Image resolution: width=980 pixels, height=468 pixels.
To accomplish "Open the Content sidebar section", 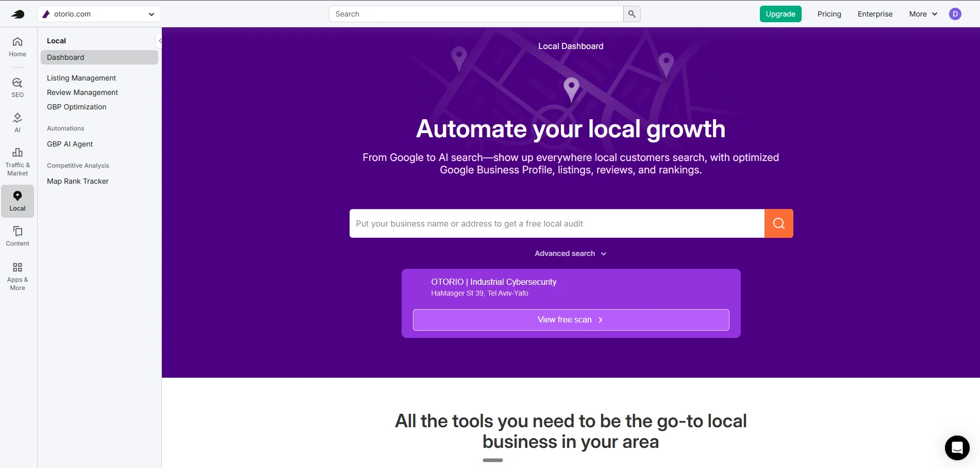I will [x=18, y=236].
